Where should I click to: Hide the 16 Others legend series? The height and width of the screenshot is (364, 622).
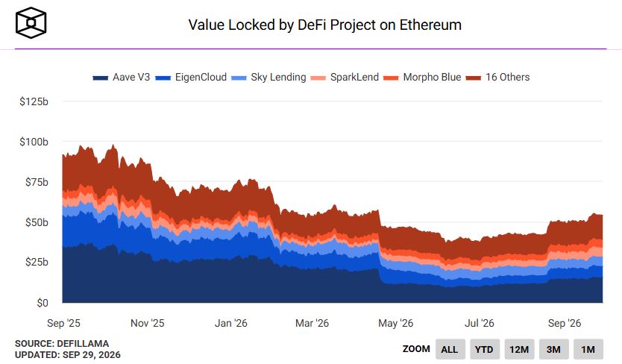point(497,77)
